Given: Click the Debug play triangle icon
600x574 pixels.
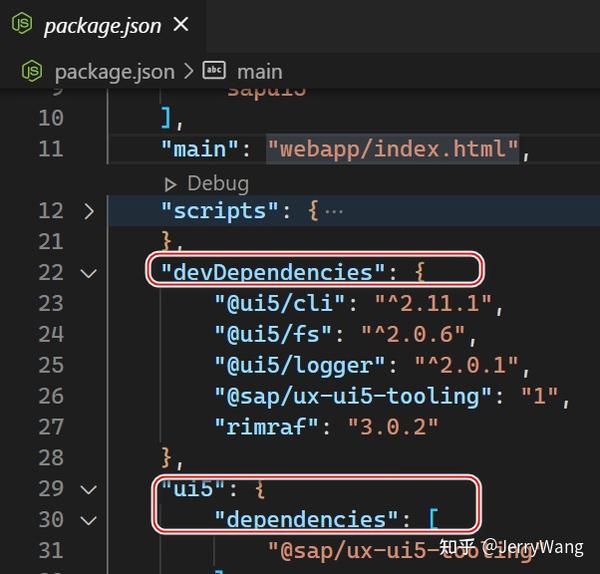Looking at the screenshot, I should 170,185.
